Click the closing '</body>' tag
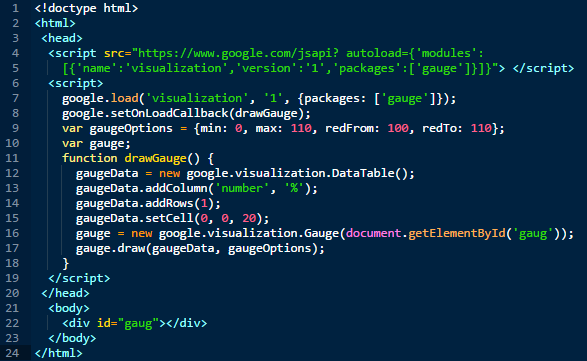The height and width of the screenshot is (361, 587). (72, 338)
